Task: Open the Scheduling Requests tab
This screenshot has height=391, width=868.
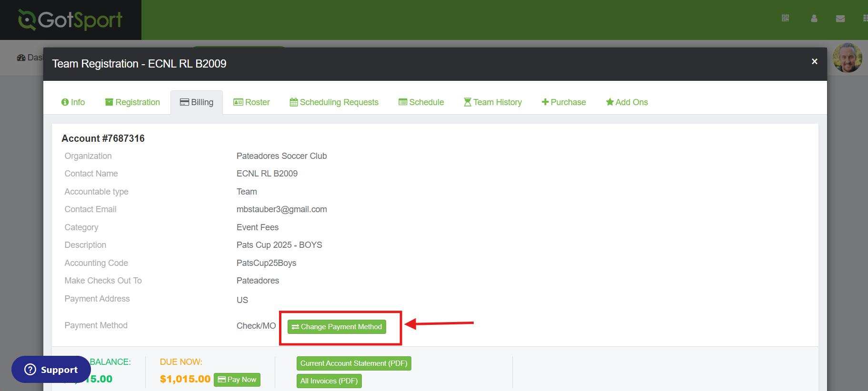Action: click(334, 102)
